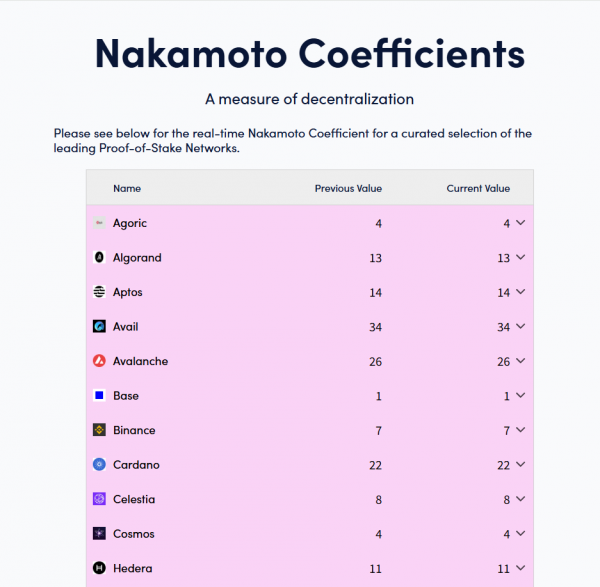
Task: Click the Binance logo icon
Action: [x=99, y=430]
